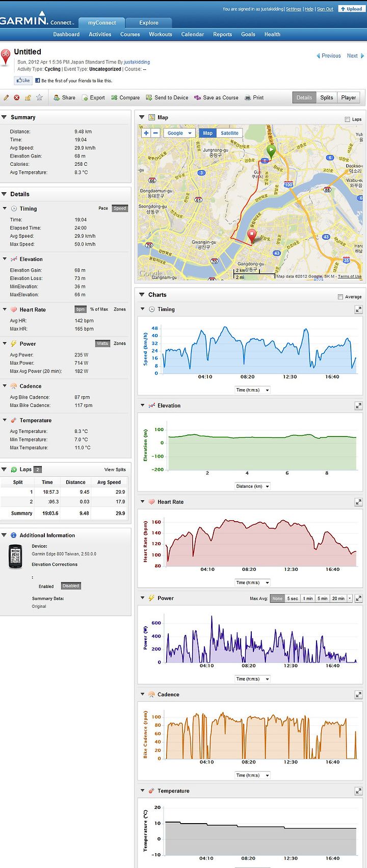Image resolution: width=367 pixels, height=868 pixels.
Task: Open Timing chart Time (h:m:s) dropdown
Action: point(252,390)
